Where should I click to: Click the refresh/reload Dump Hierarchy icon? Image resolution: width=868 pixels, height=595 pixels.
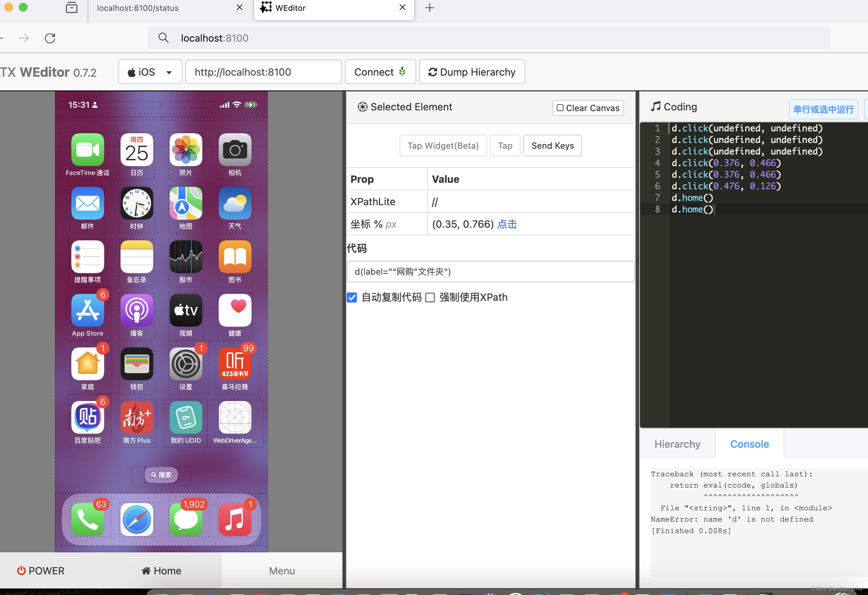433,72
